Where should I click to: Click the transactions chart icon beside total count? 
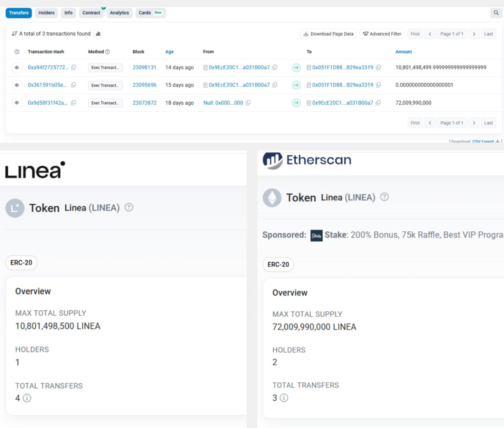[98, 34]
